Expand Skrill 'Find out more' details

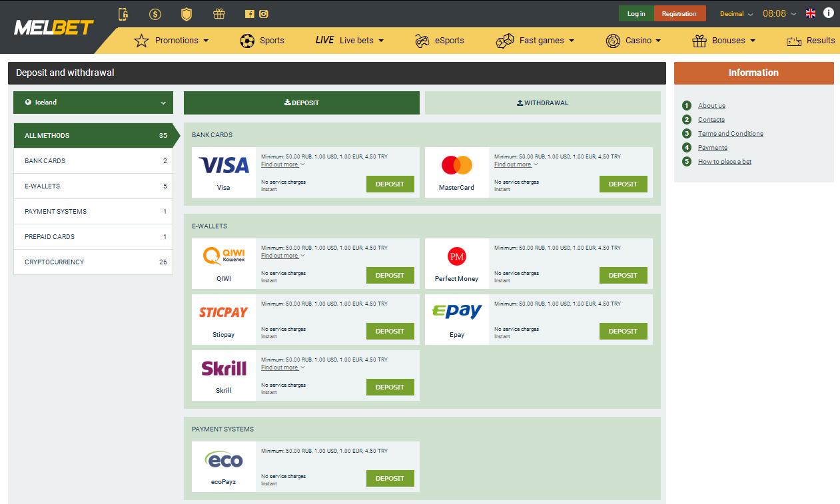pos(282,368)
